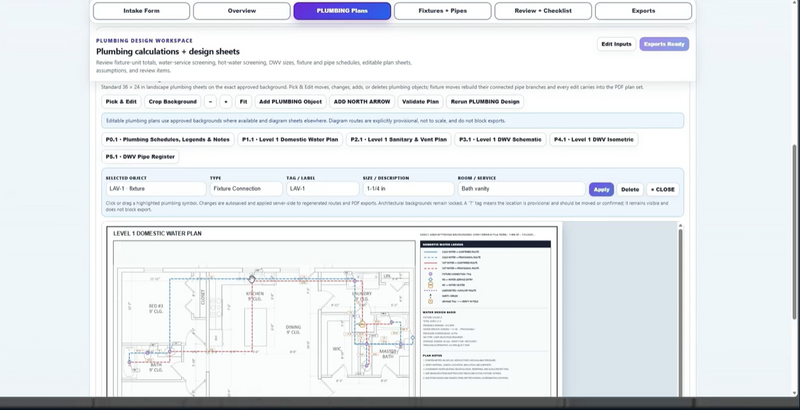The width and height of the screenshot is (800, 410).
Task: Apply the selected object changes
Action: [601, 189]
